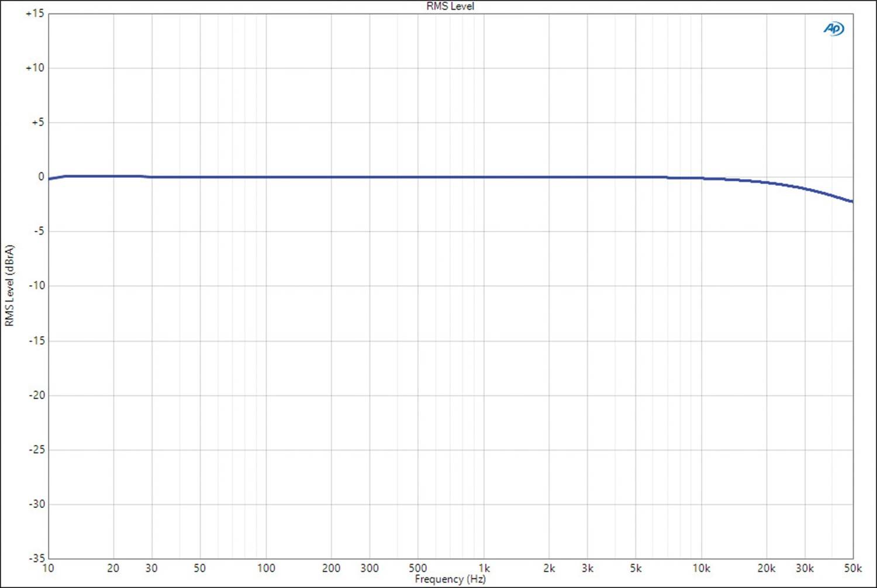
Task: Click the -10 y-axis value
Action: 37,286
